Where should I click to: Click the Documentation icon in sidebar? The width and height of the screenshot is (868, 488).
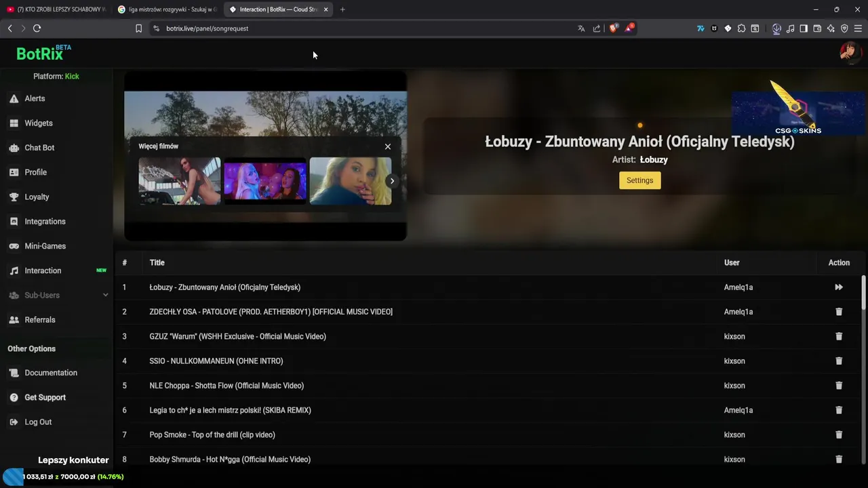coord(14,373)
